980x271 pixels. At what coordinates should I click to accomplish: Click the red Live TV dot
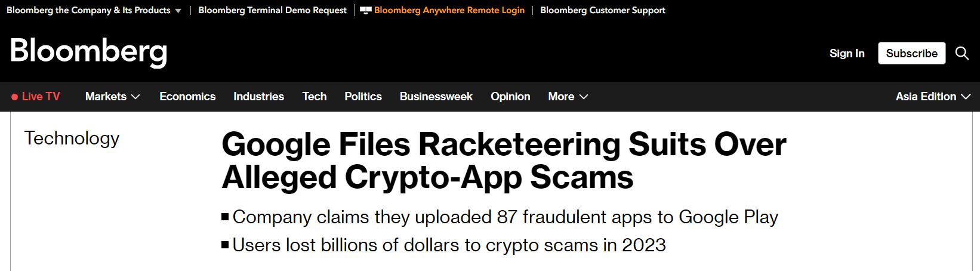15,97
